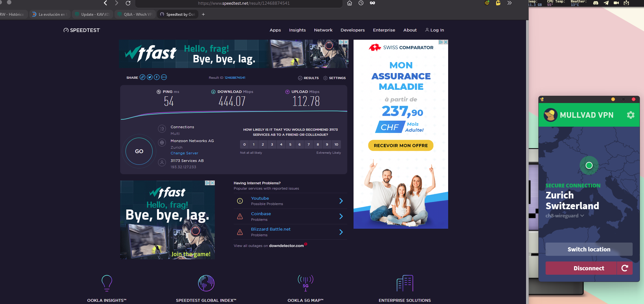Click the reconnect arrow icon in Mullvad

[624, 268]
